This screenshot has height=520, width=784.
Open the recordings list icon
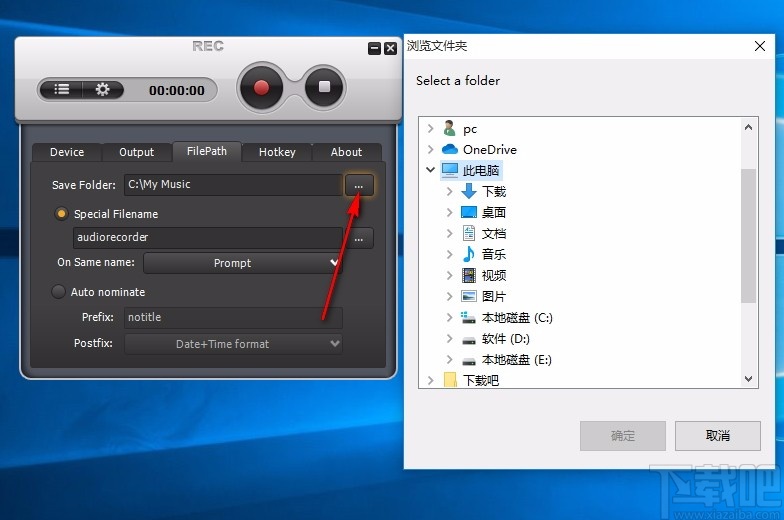point(62,90)
